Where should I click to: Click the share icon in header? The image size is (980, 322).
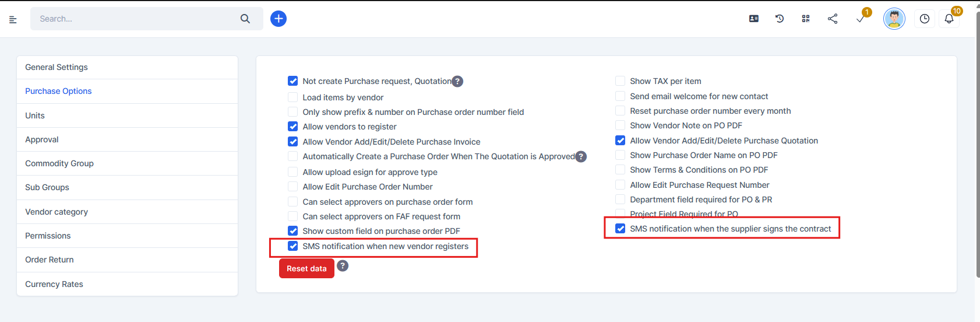coord(833,19)
